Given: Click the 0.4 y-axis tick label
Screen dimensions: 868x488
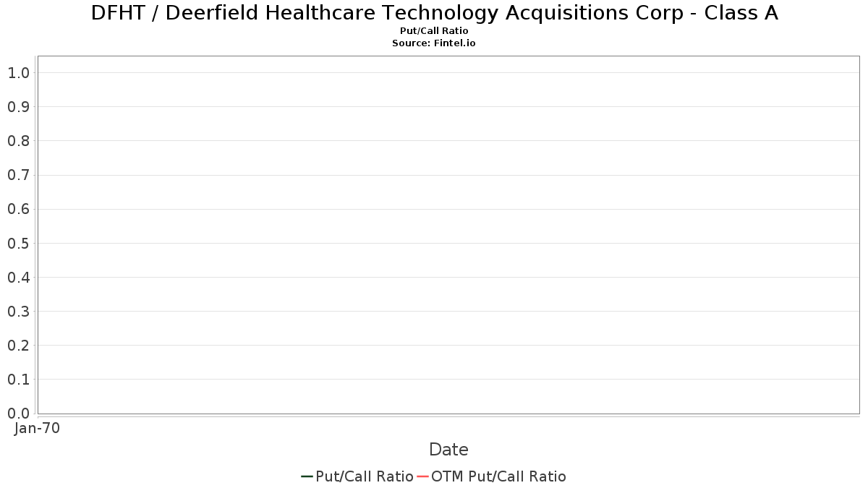Looking at the screenshot, I should pyautogui.click(x=19, y=278).
